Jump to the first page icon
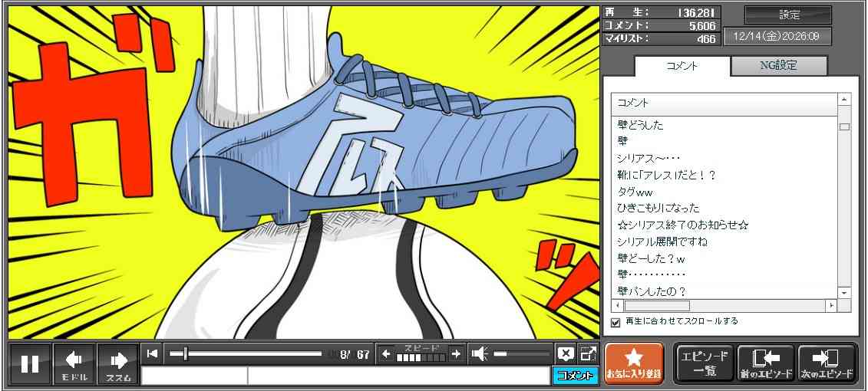Screen dimensions: 868x391 [153, 353]
